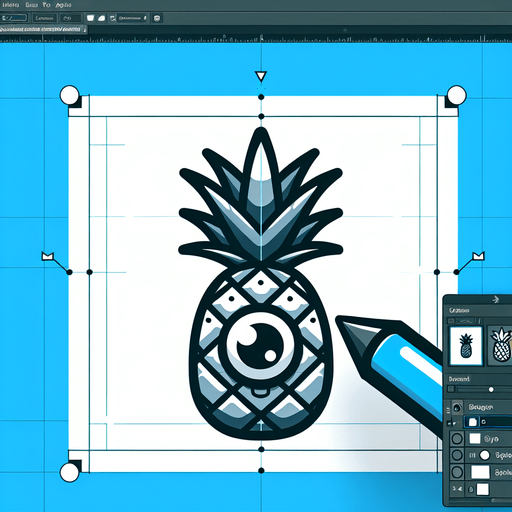Click the bottommost anchor dot on center guide
The width and height of the screenshot is (512, 512).
click(x=261, y=471)
